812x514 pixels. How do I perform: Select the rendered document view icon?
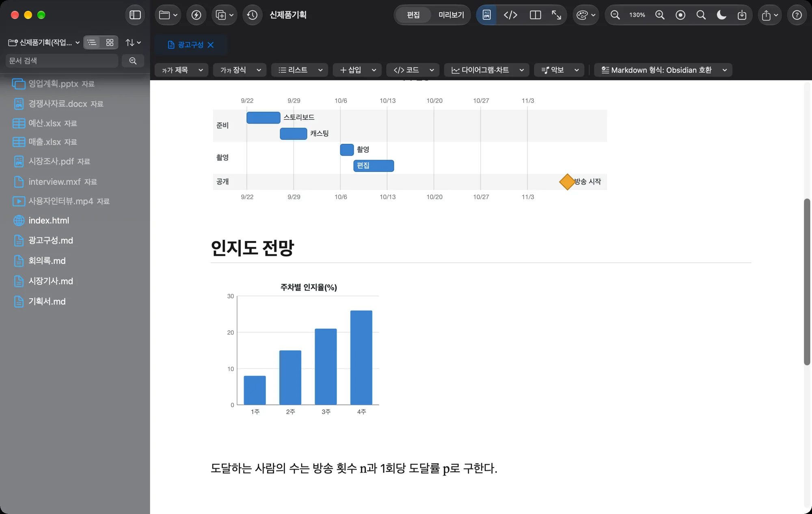486,15
